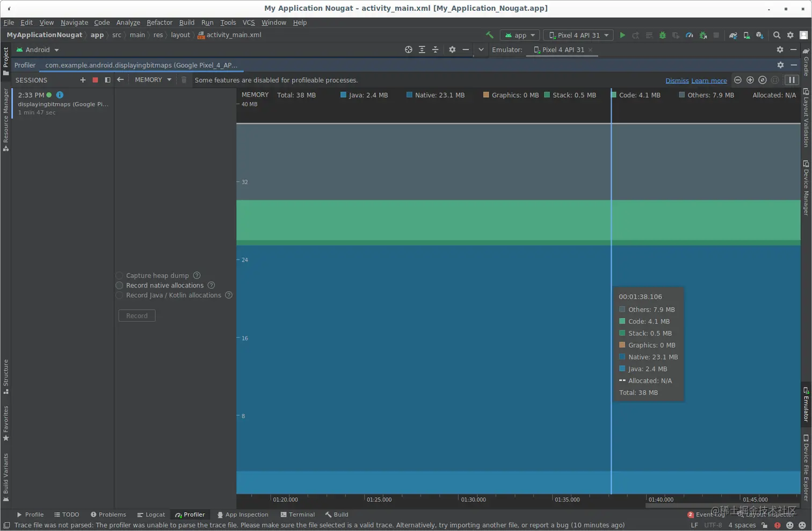This screenshot has width=812, height=531.
Task: Click the Collapse All icon in Project panel
Action: [x=436, y=49]
